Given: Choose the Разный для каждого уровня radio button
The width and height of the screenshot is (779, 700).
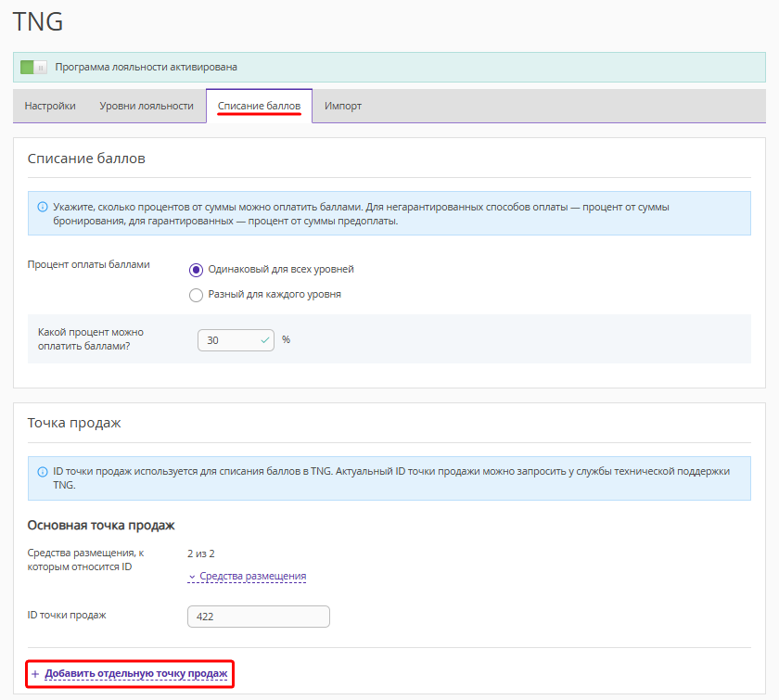Looking at the screenshot, I should tap(196, 295).
